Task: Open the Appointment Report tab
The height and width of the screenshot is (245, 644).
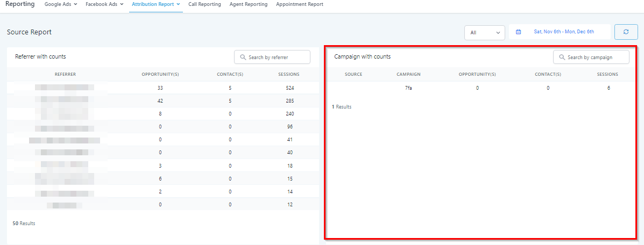Action: [300, 4]
